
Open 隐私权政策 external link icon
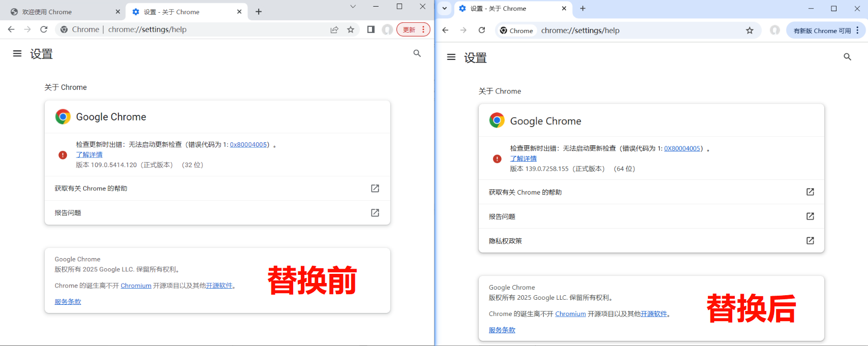coord(810,241)
